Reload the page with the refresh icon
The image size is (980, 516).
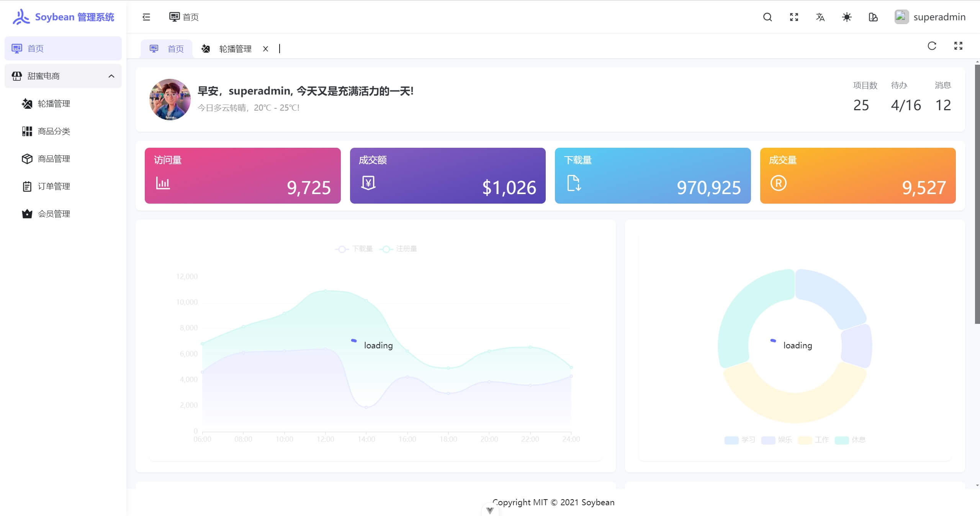pyautogui.click(x=932, y=46)
